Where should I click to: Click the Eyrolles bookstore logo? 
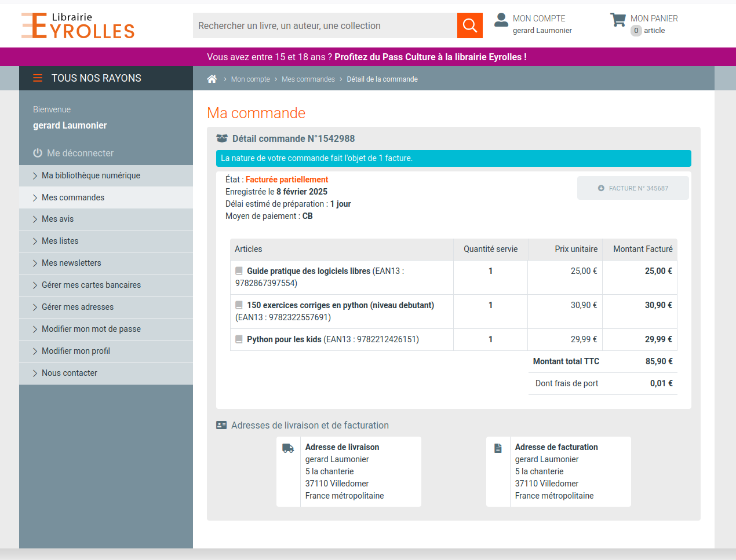tap(78, 25)
